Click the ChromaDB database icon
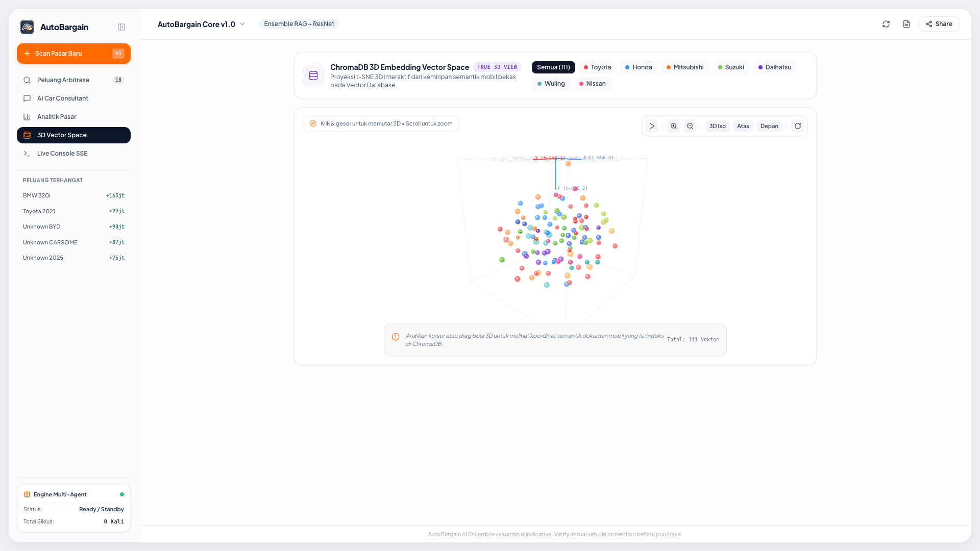 pyautogui.click(x=313, y=76)
